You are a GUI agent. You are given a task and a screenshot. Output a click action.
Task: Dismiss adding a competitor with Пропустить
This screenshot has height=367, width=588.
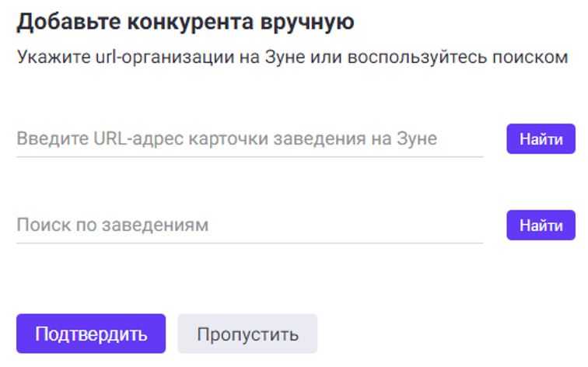(247, 334)
